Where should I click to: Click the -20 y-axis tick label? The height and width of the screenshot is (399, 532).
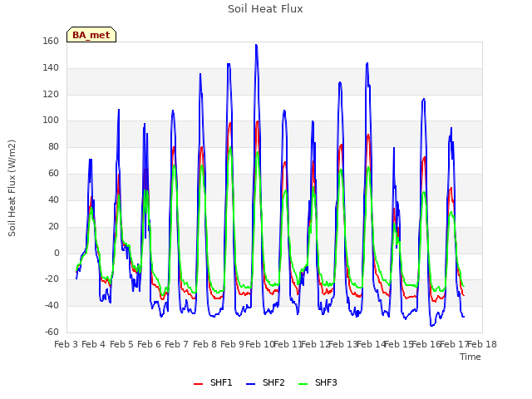pos(52,279)
